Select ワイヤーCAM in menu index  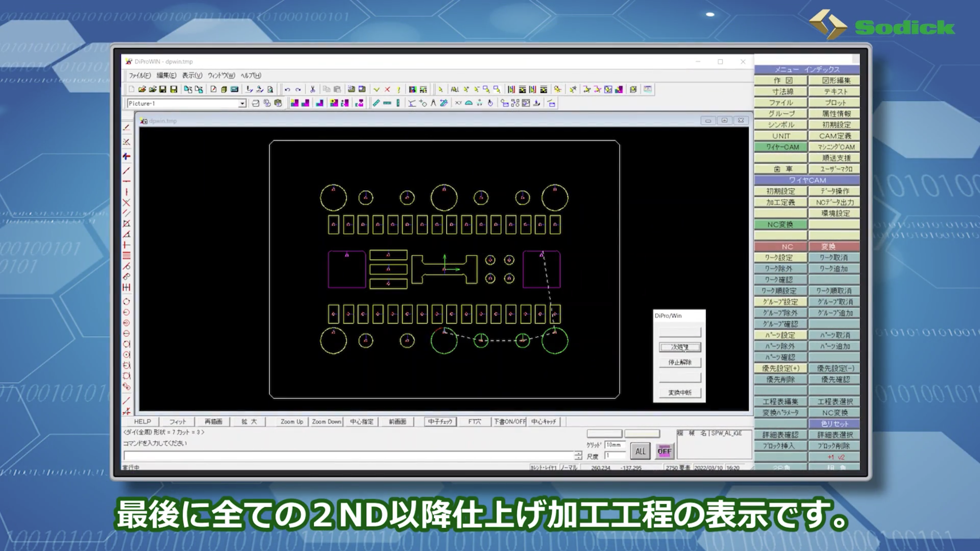tap(781, 147)
